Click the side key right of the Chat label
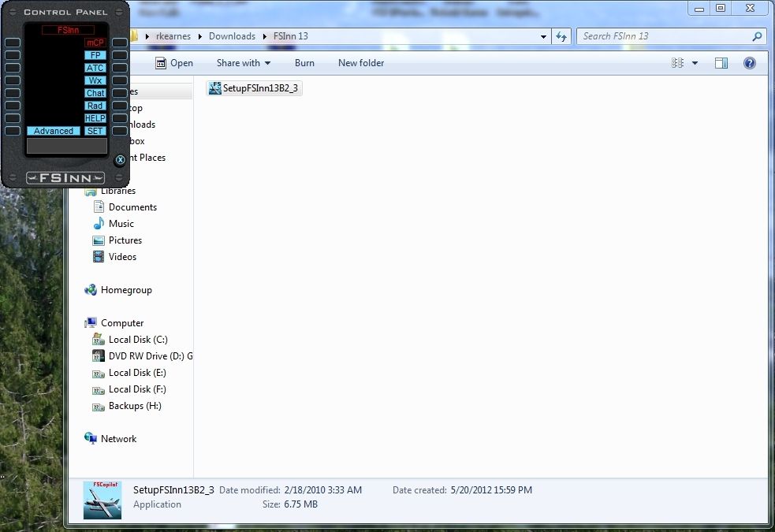Image resolution: width=775 pixels, height=532 pixels. (120, 93)
